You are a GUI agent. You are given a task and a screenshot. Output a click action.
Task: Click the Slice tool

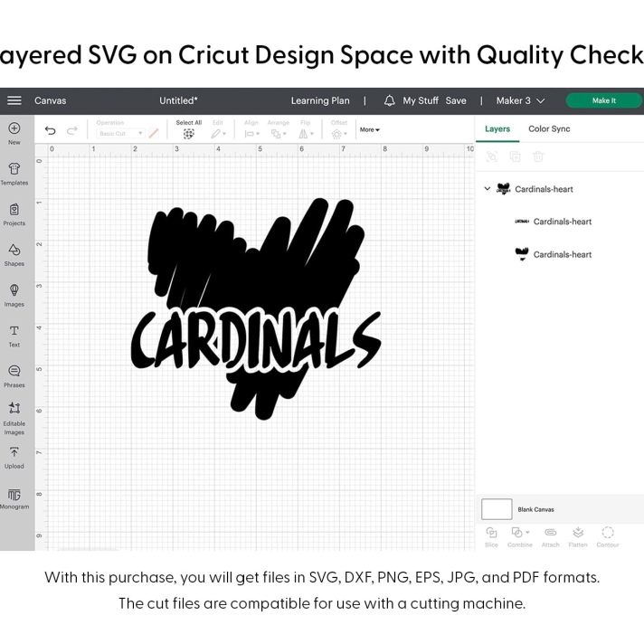(x=491, y=537)
